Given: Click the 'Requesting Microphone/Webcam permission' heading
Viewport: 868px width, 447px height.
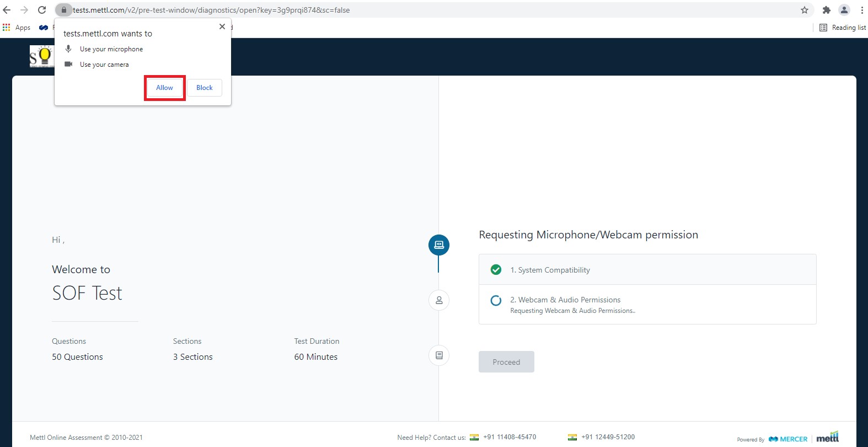Looking at the screenshot, I should [x=588, y=235].
